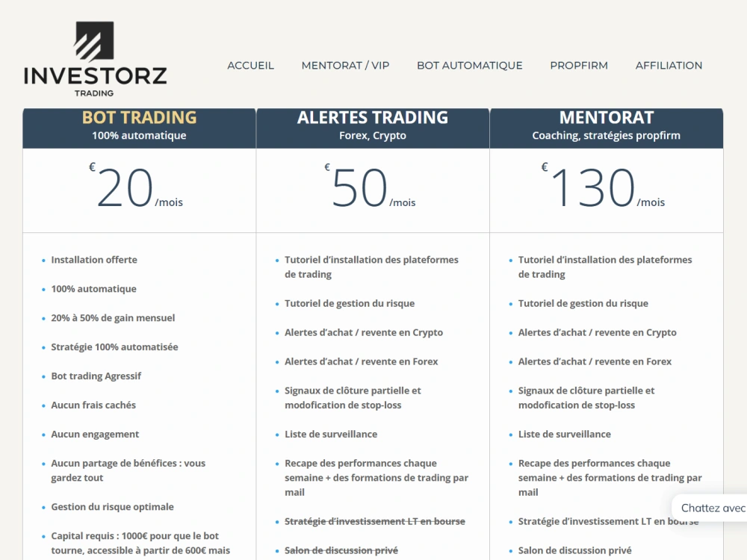
Task: Click 'Gestion du risque optimale' item
Action: click(x=113, y=507)
